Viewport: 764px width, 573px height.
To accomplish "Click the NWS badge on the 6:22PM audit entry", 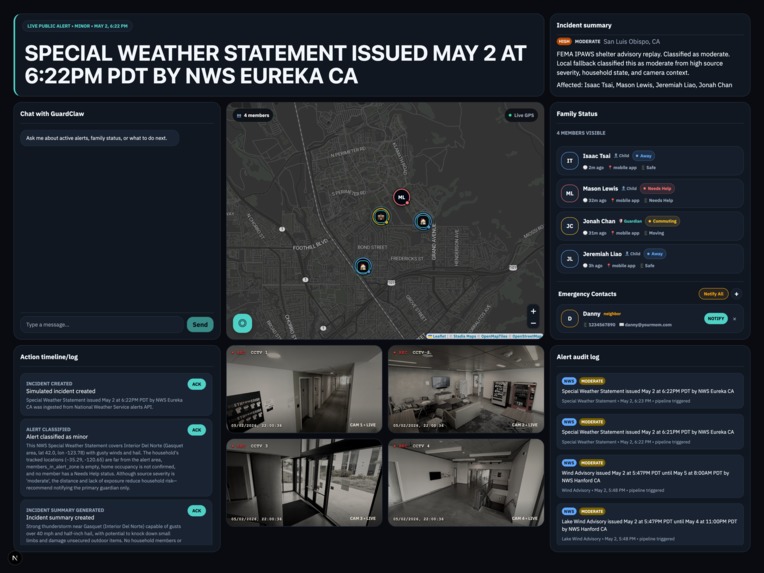I will click(x=569, y=381).
